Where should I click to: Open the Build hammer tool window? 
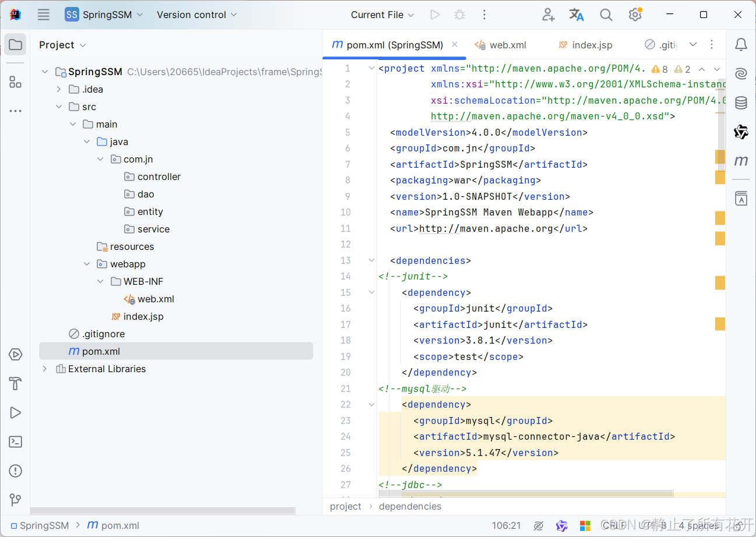tap(16, 384)
